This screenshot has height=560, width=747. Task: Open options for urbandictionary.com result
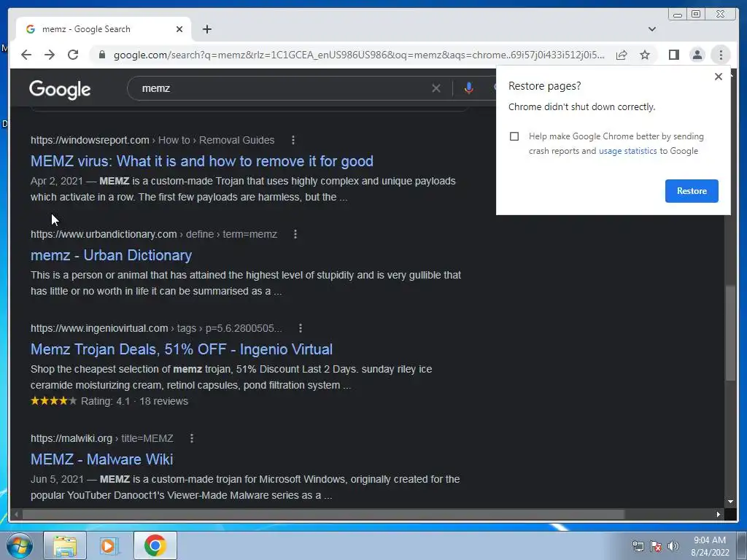pyautogui.click(x=295, y=234)
